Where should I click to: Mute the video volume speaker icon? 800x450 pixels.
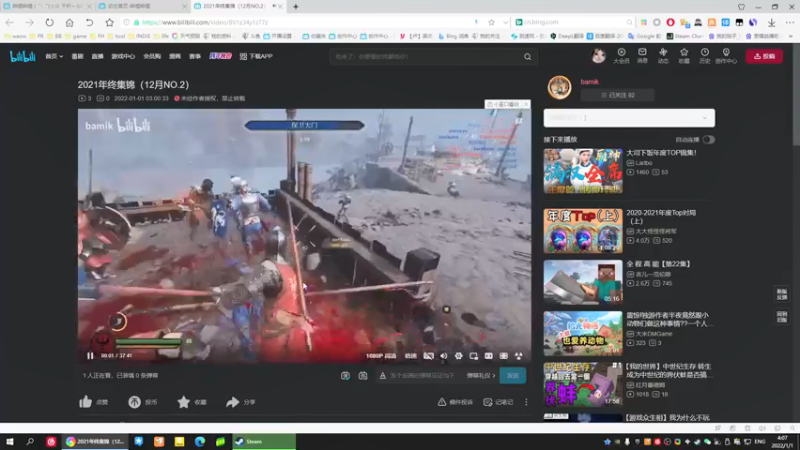443,356
